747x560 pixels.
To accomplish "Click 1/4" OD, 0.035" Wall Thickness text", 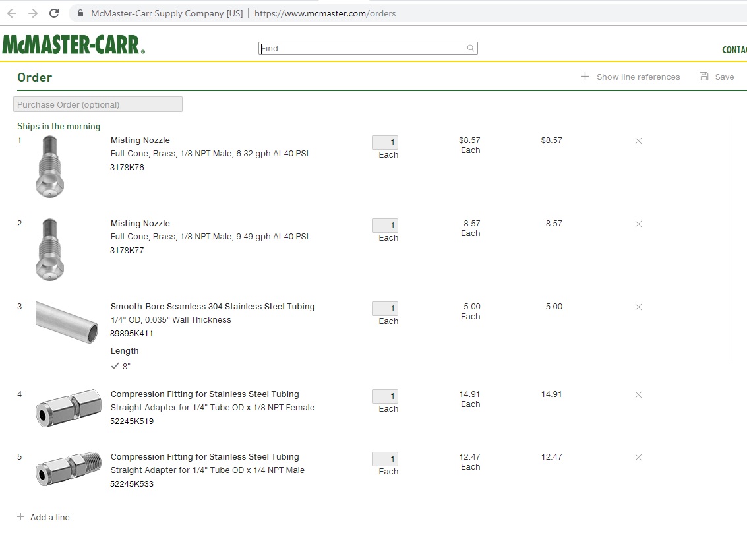I will pos(171,320).
